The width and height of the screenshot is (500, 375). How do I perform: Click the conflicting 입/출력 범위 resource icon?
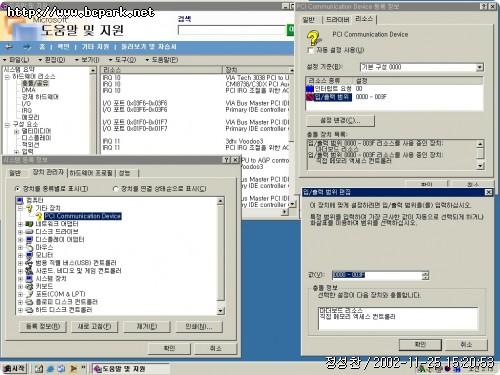pyautogui.click(x=310, y=97)
